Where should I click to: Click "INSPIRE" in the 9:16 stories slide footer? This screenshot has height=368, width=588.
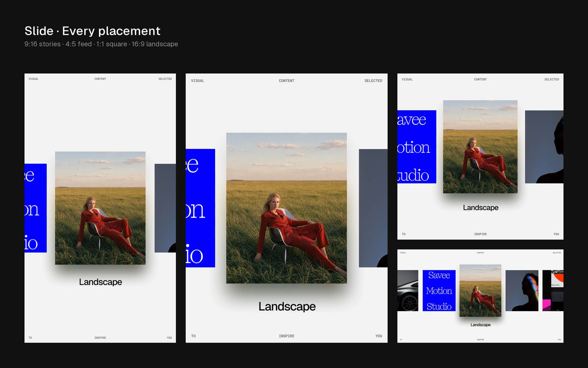click(100, 338)
